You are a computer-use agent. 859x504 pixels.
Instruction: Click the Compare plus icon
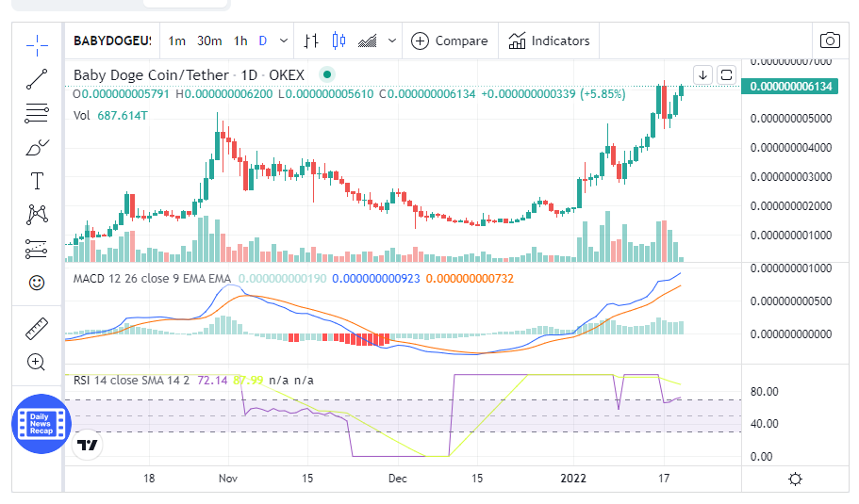click(420, 41)
